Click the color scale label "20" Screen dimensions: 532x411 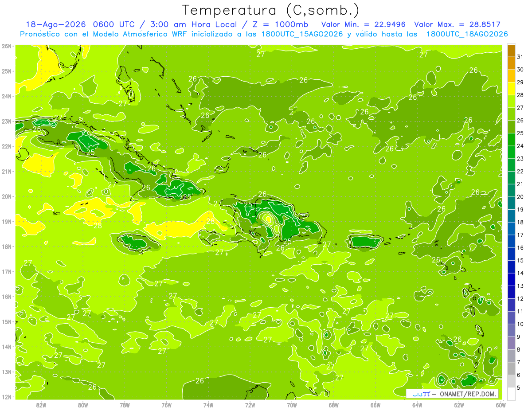(520, 197)
